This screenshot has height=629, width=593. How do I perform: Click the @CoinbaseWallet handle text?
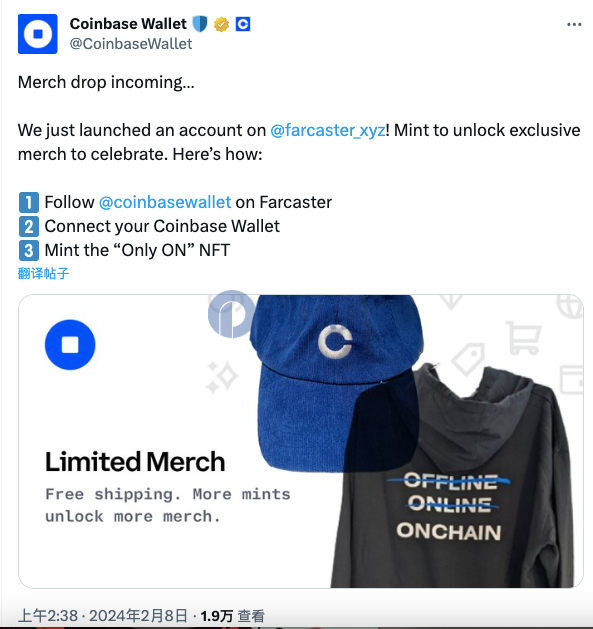[x=131, y=44]
